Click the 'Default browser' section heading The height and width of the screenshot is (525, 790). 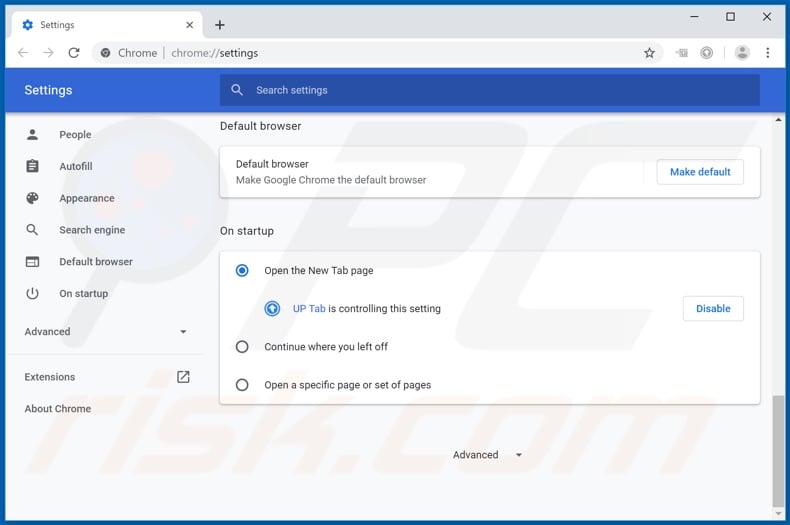260,126
